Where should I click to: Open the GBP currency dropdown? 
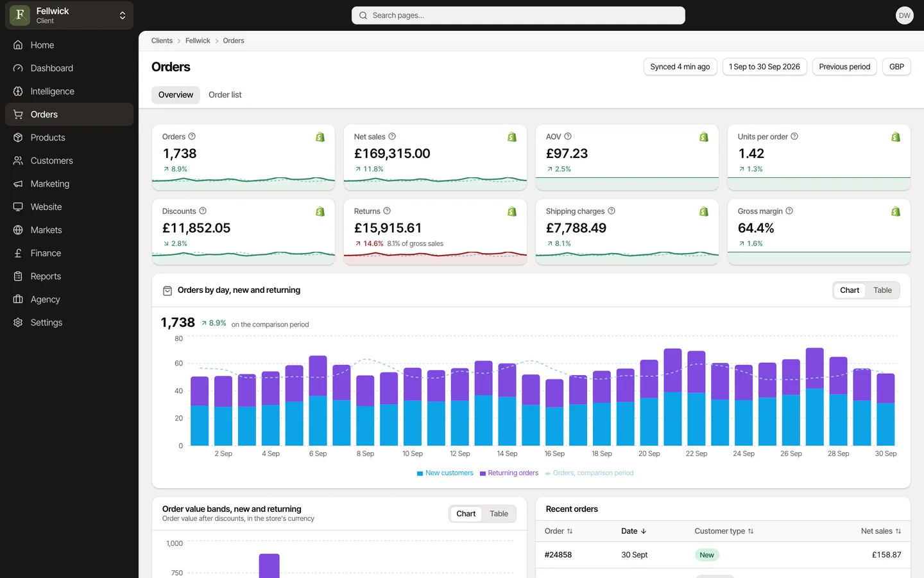coord(896,67)
